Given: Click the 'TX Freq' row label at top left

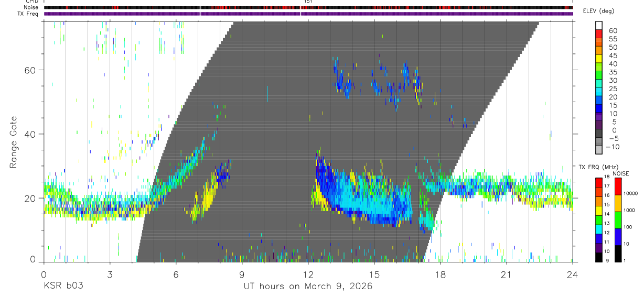Looking at the screenshot, I should (29, 14).
